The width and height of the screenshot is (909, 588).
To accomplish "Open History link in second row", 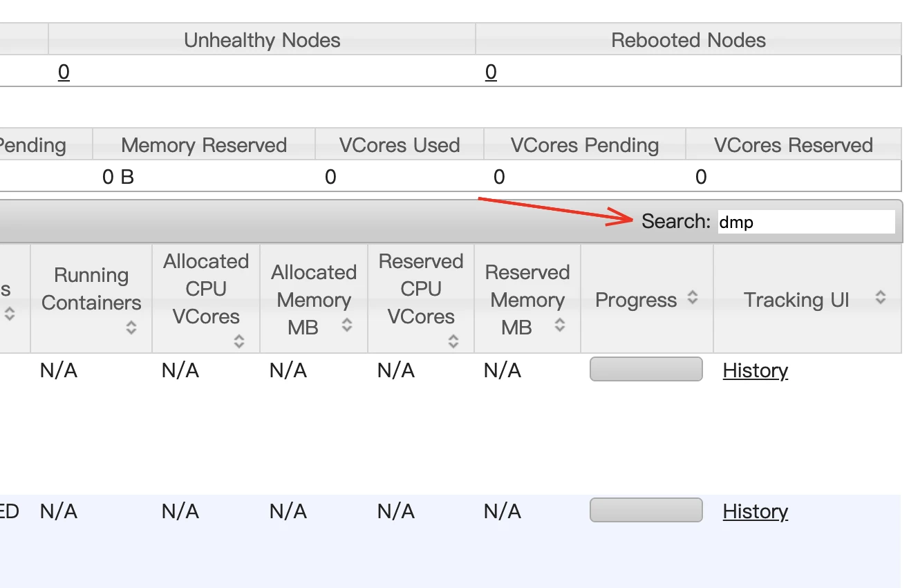I will (x=756, y=512).
